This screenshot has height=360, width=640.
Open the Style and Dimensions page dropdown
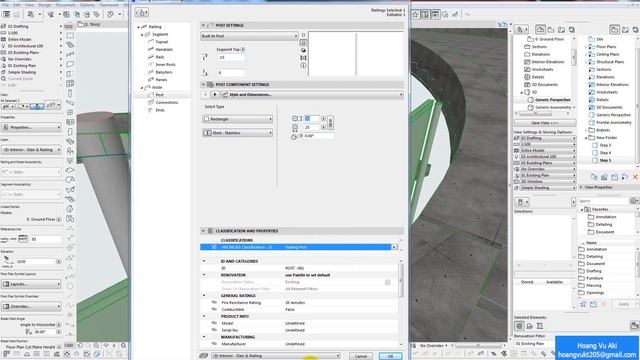pos(312,95)
